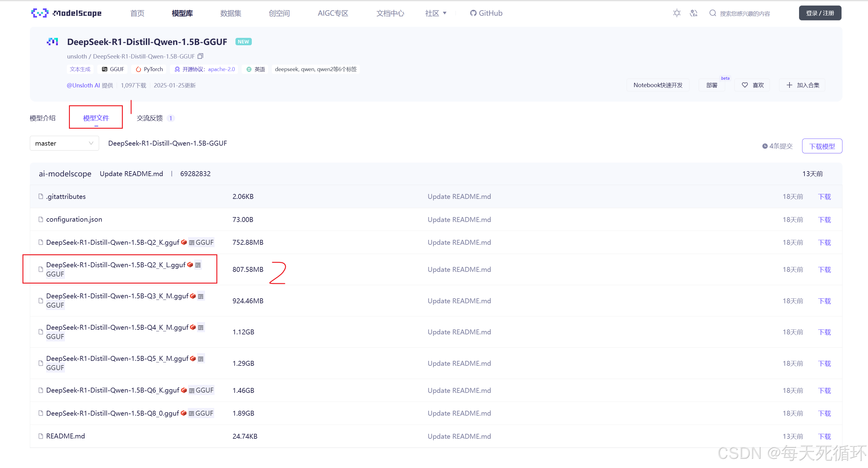Click the language switch icon

[x=693, y=13]
